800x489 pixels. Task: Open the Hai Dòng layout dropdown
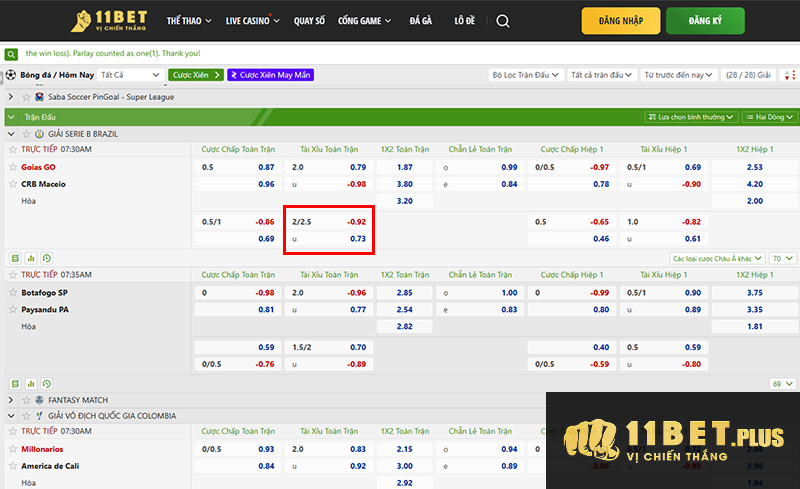[767, 117]
